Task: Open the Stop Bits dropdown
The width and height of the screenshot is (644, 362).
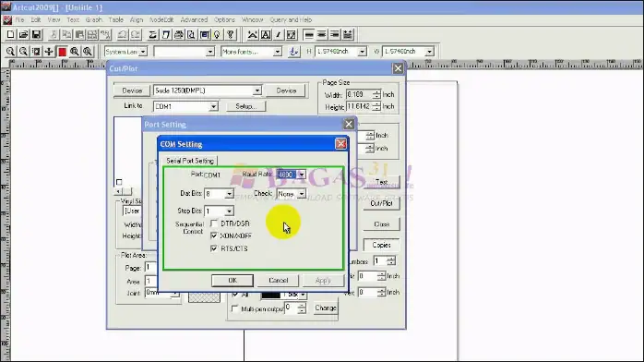Action: point(229,211)
